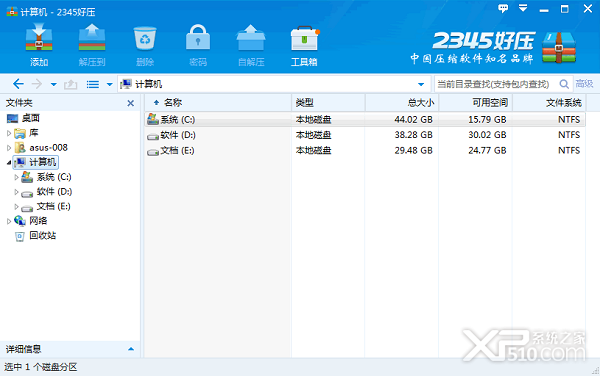The height and width of the screenshot is (376, 600).
Task: Go forward with the right arrow
Action: point(36,84)
